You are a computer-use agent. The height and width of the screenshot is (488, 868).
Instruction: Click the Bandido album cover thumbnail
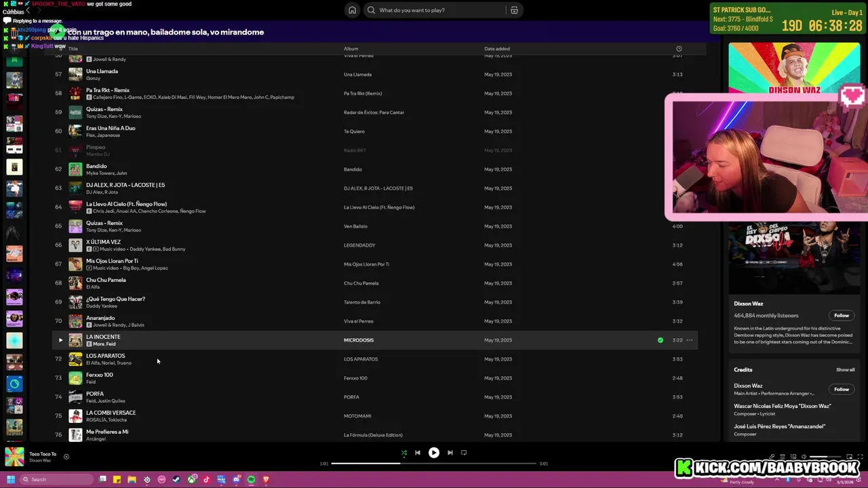pos(75,169)
